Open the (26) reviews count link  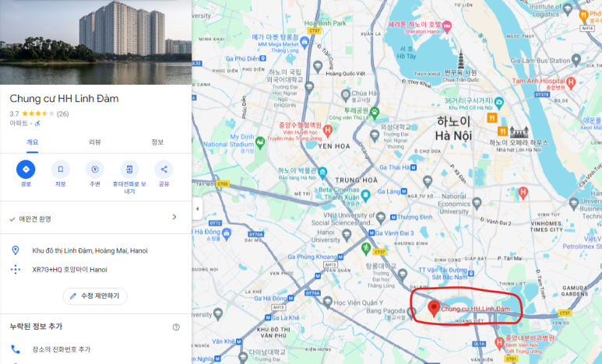click(62, 114)
